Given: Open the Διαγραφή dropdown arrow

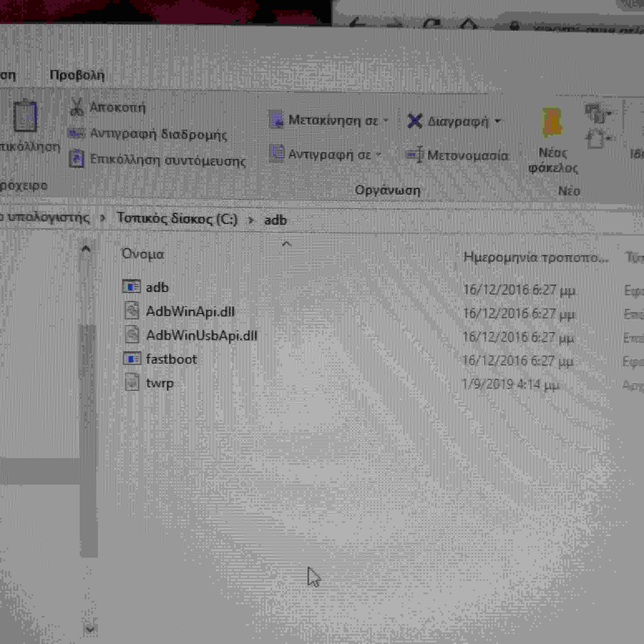Looking at the screenshot, I should pyautogui.click(x=497, y=121).
